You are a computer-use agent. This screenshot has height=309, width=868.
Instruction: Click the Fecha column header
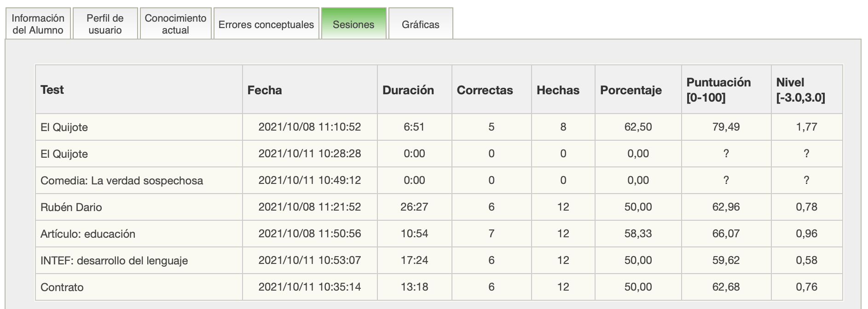pyautogui.click(x=265, y=90)
